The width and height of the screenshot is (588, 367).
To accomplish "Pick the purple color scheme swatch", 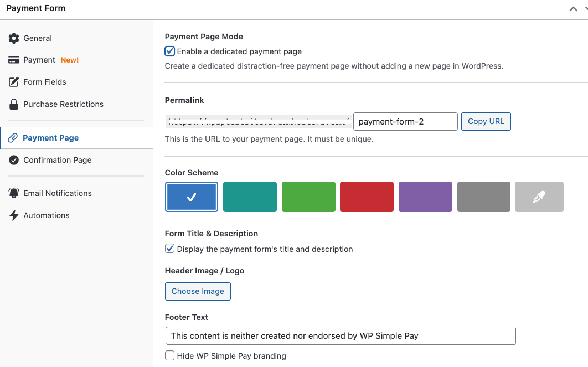I will (425, 197).
